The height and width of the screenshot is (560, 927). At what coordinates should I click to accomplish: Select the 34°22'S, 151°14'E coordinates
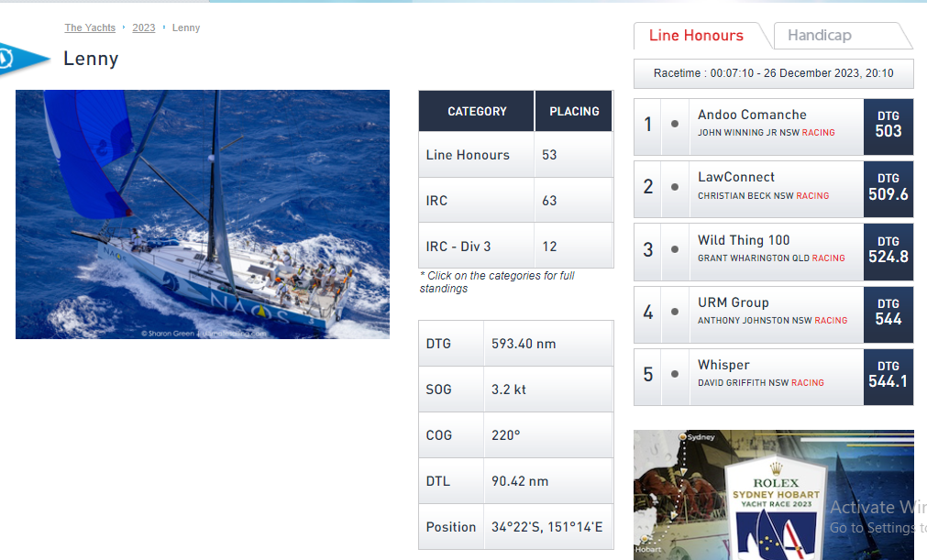tap(546, 527)
